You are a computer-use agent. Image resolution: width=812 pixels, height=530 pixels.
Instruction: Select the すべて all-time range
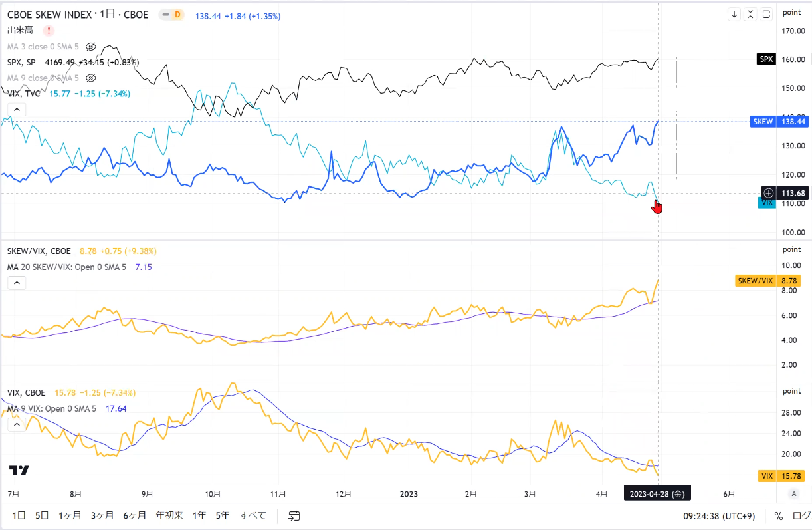tap(253, 515)
